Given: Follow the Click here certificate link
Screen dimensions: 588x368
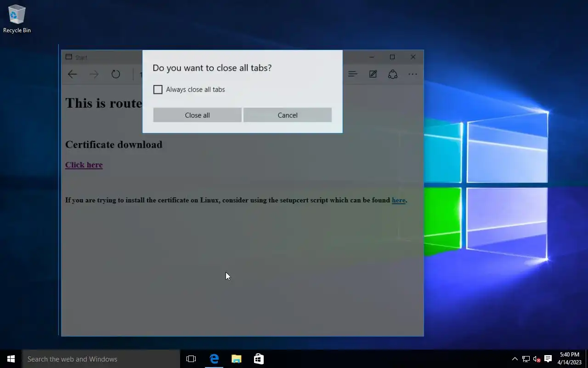Looking at the screenshot, I should [84, 165].
